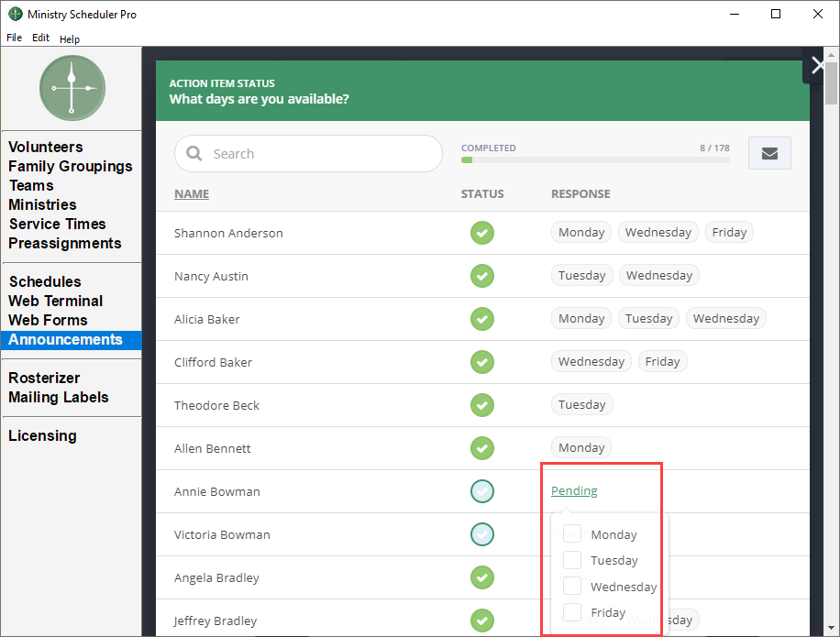The height and width of the screenshot is (637, 840).
Task: Open Mailing Labels
Action: pos(59,398)
